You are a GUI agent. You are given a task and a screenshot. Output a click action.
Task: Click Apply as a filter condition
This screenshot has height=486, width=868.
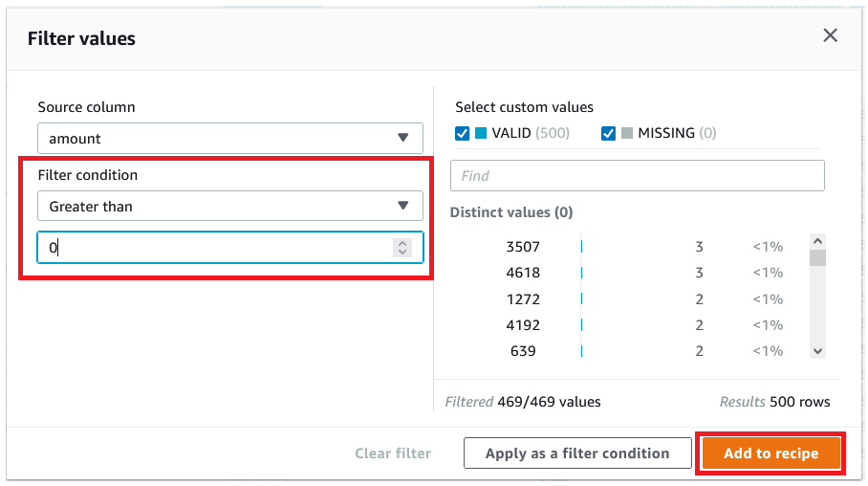click(577, 453)
